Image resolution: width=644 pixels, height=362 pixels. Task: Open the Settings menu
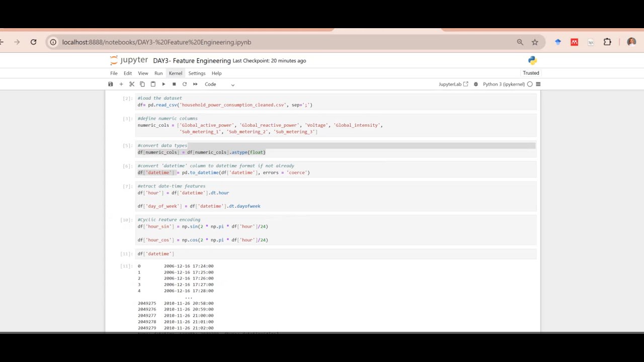point(197,73)
